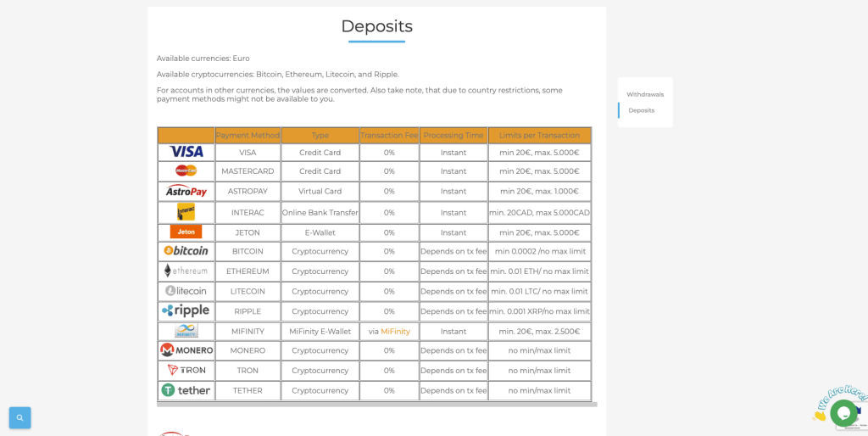Image resolution: width=868 pixels, height=436 pixels.
Task: Click the Ripple logo
Action: (x=186, y=310)
